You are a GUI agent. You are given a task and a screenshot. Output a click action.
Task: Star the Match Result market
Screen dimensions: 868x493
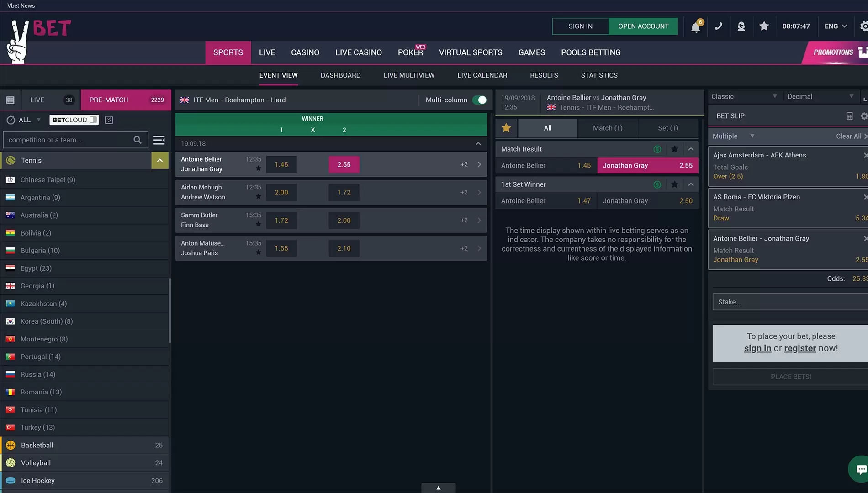click(x=674, y=149)
